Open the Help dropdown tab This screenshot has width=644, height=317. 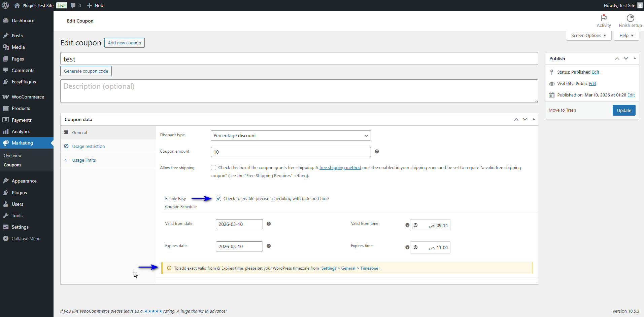tap(626, 36)
